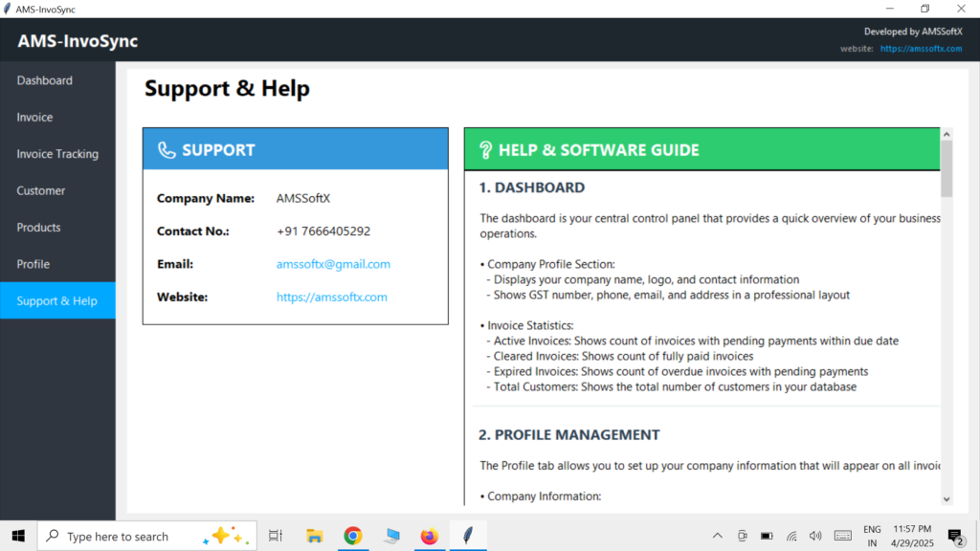Click the contact number +91 7666405292
The image size is (980, 551).
tap(323, 231)
